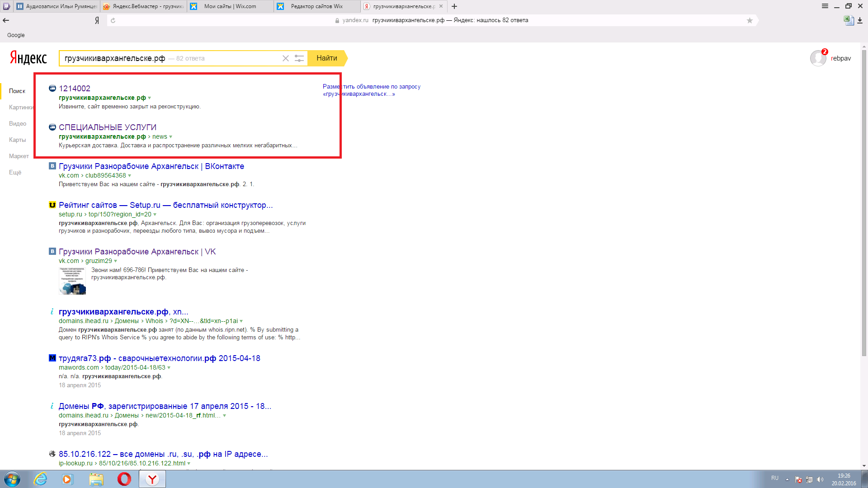Image resolution: width=868 pixels, height=488 pixels.
Task: Launch Internet Explorer from taskbar
Action: (x=41, y=479)
